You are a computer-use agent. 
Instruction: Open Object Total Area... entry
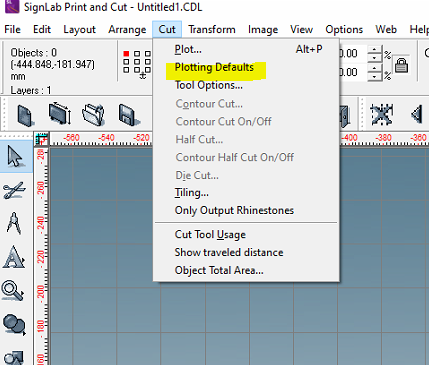coord(247,271)
